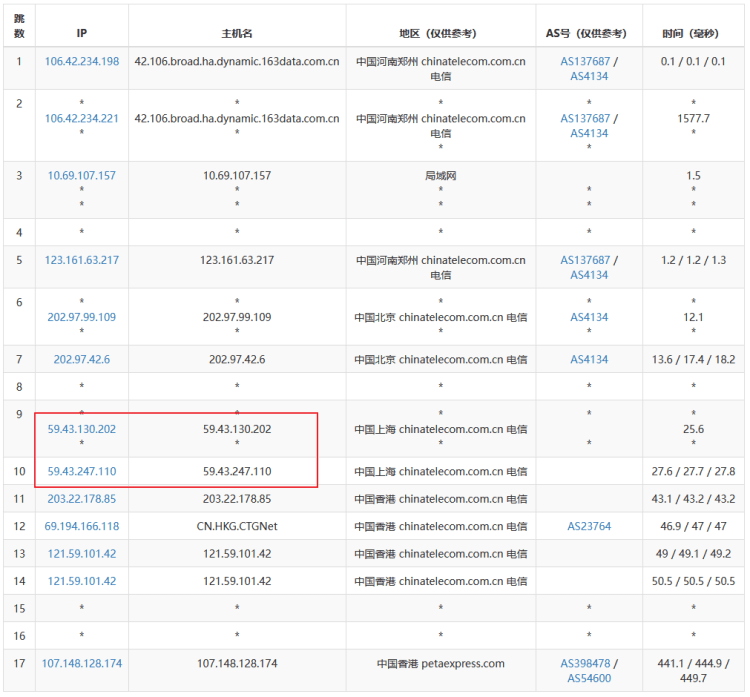Open AS137687 link in hop 1 row
This screenshot has height=697, width=750.
[x=585, y=62]
